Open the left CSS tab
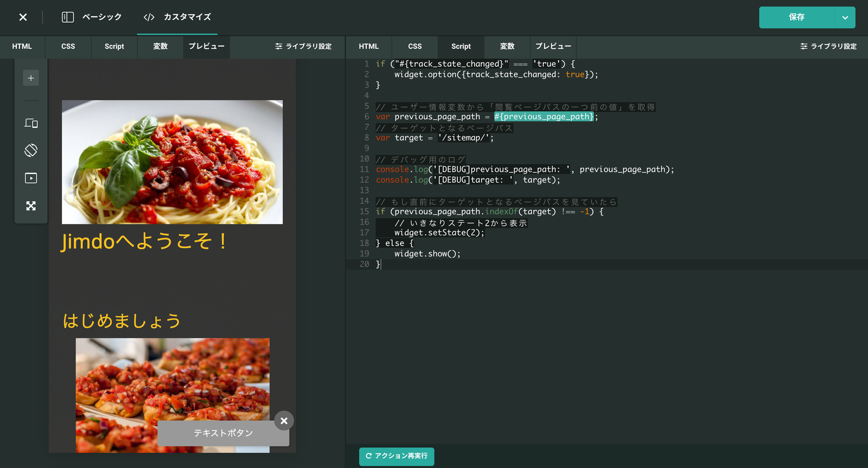The image size is (868, 468). pyautogui.click(x=68, y=47)
